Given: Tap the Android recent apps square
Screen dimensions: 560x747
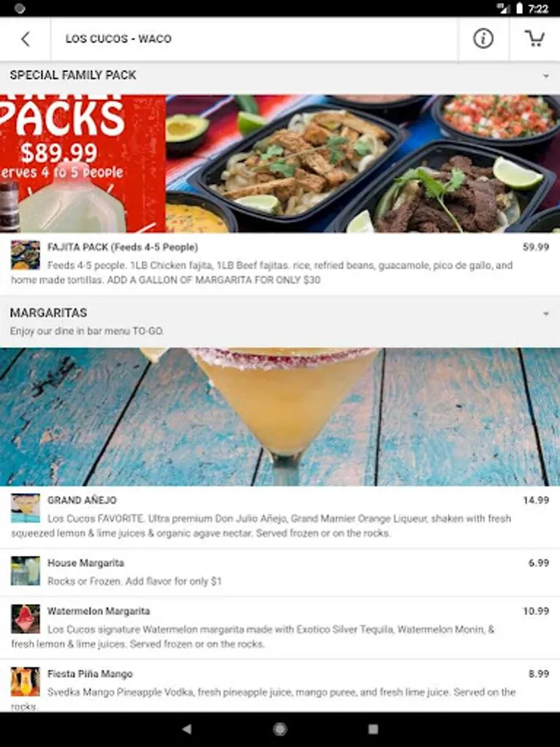Looking at the screenshot, I should point(373,729).
